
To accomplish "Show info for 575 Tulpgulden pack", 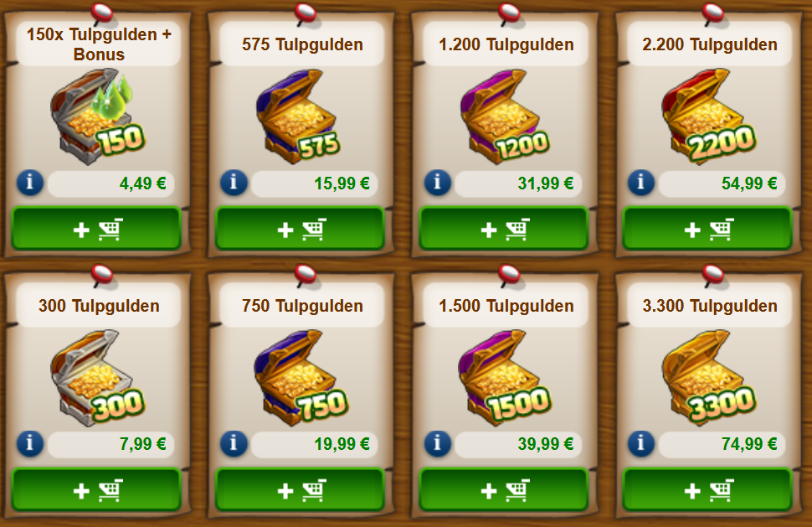I will click(234, 183).
